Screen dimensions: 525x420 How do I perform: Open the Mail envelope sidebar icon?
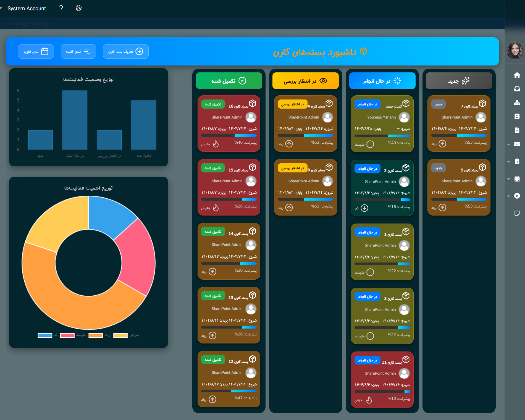517,144
